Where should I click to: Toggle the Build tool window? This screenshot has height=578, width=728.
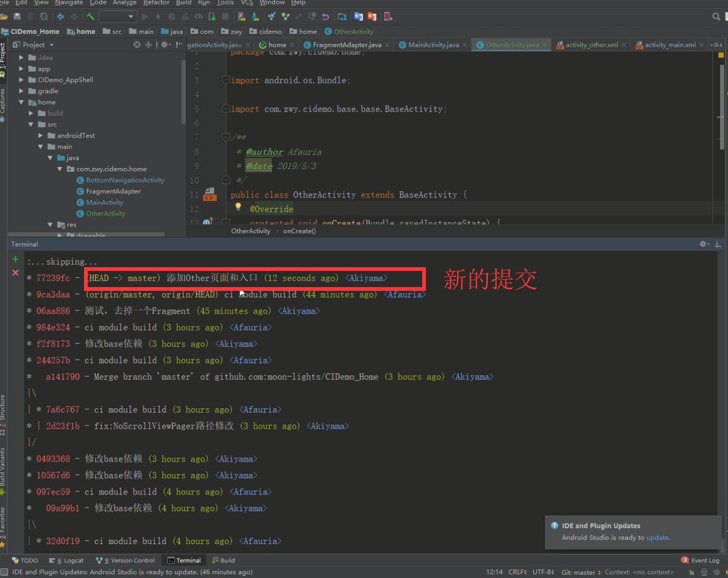point(223,560)
